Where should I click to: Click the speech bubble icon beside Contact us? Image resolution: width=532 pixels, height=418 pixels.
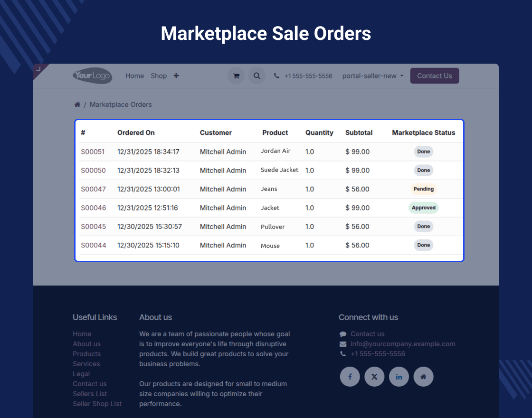click(x=342, y=334)
